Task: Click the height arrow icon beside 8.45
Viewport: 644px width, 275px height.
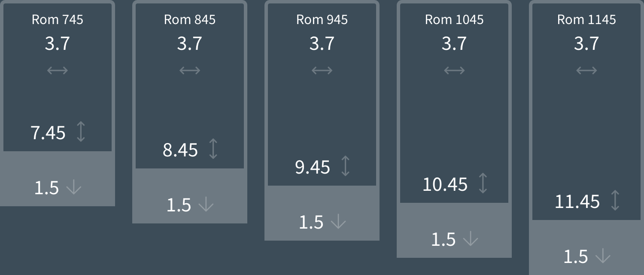Action: (x=213, y=149)
